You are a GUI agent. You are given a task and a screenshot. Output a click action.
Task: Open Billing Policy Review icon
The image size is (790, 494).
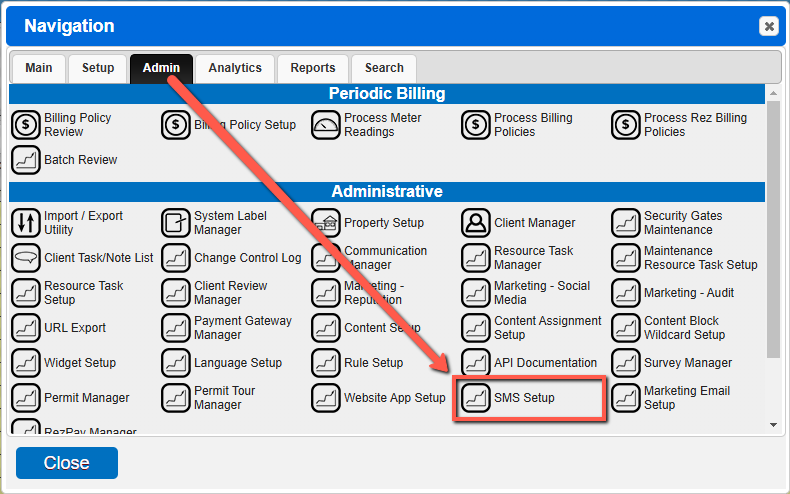pyautogui.click(x=26, y=125)
